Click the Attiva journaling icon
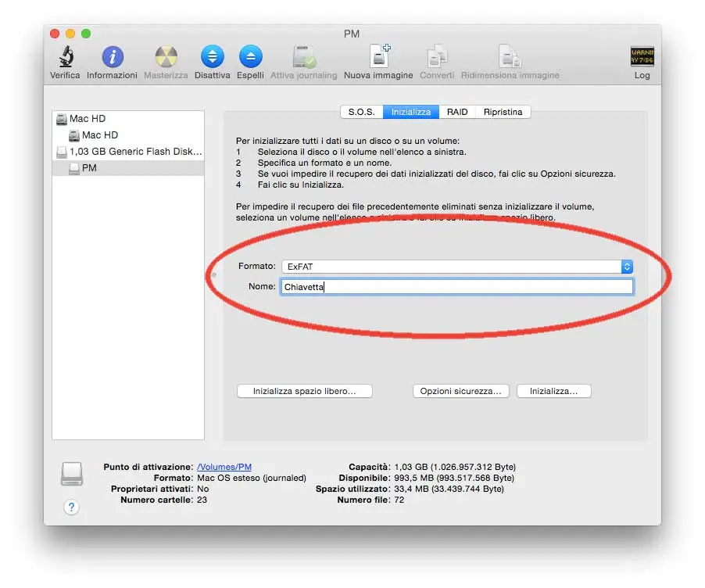 point(304,56)
